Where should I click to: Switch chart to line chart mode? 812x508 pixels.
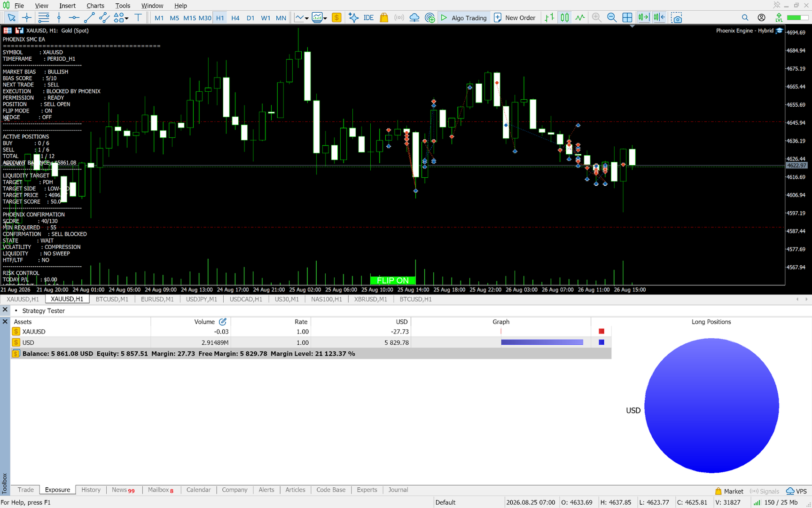[x=580, y=18]
